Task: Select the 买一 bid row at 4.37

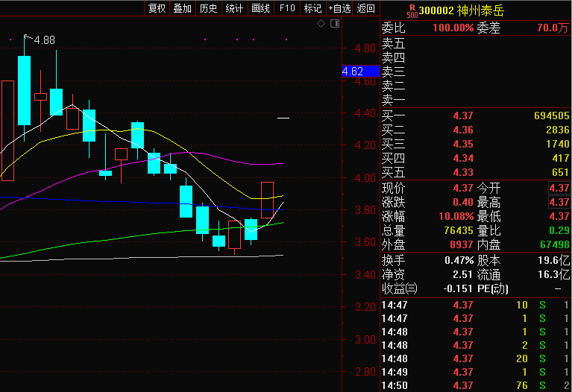Action: click(475, 116)
